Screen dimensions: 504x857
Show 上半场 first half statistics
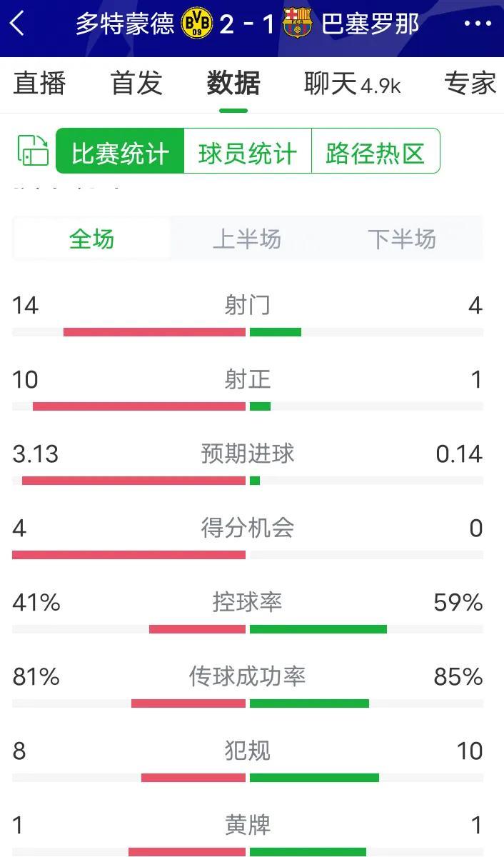(247, 239)
